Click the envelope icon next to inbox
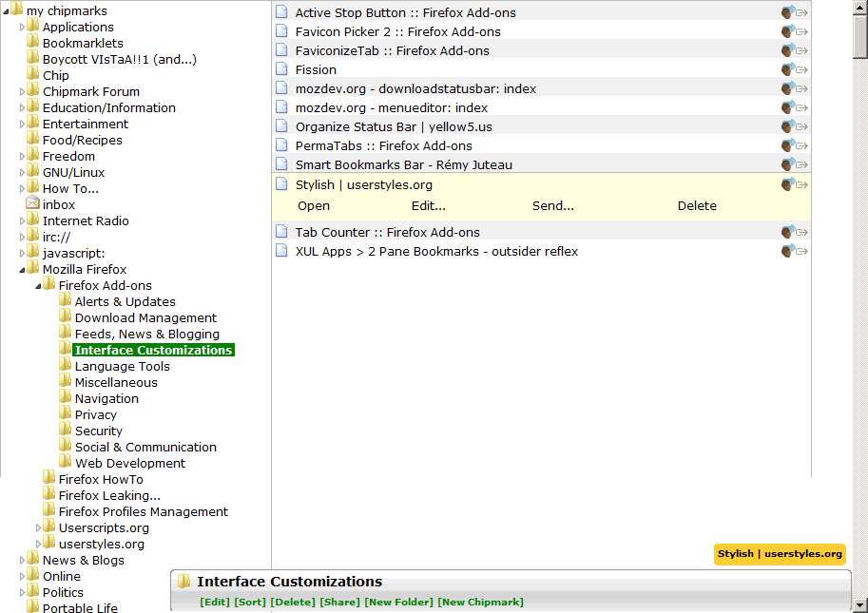This screenshot has width=868, height=613. tap(32, 202)
